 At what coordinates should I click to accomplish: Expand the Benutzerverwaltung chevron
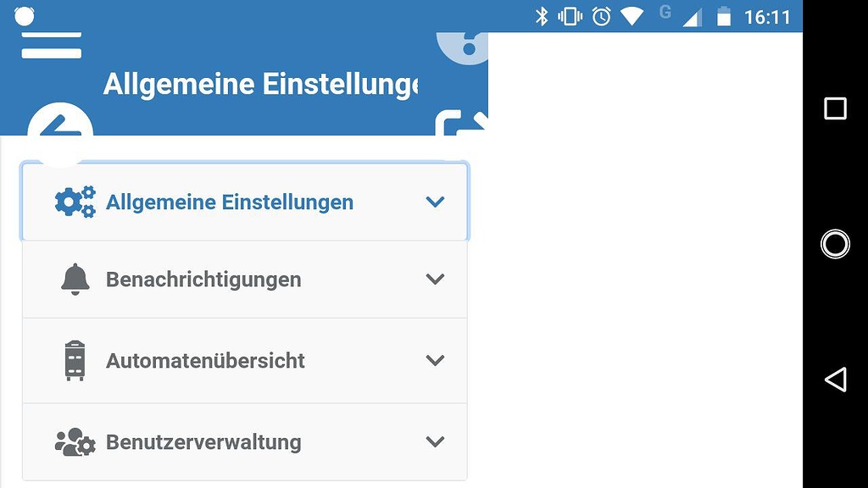click(435, 441)
